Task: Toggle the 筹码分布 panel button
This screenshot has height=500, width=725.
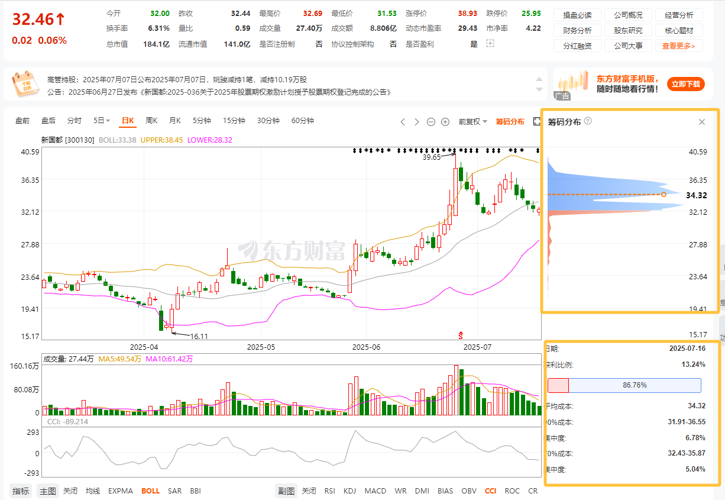Action: pos(510,122)
